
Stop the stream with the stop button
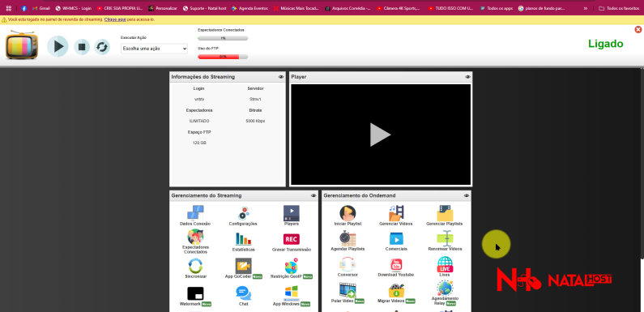tap(82, 47)
